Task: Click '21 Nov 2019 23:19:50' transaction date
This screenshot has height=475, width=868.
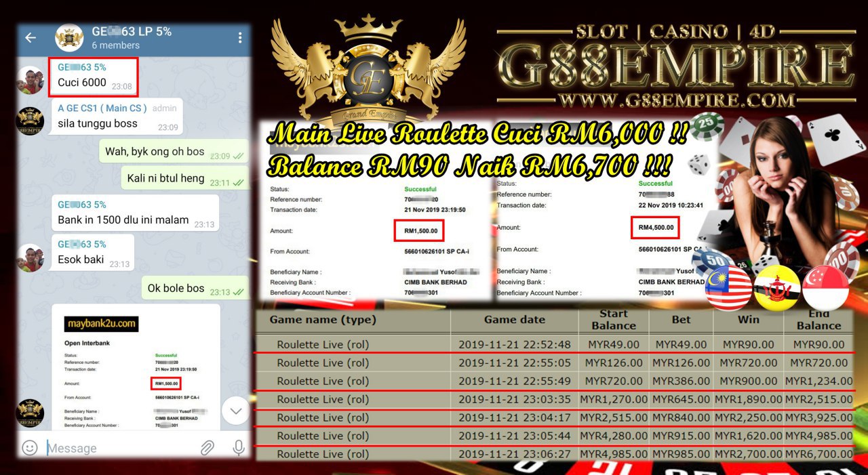Action: tap(435, 209)
